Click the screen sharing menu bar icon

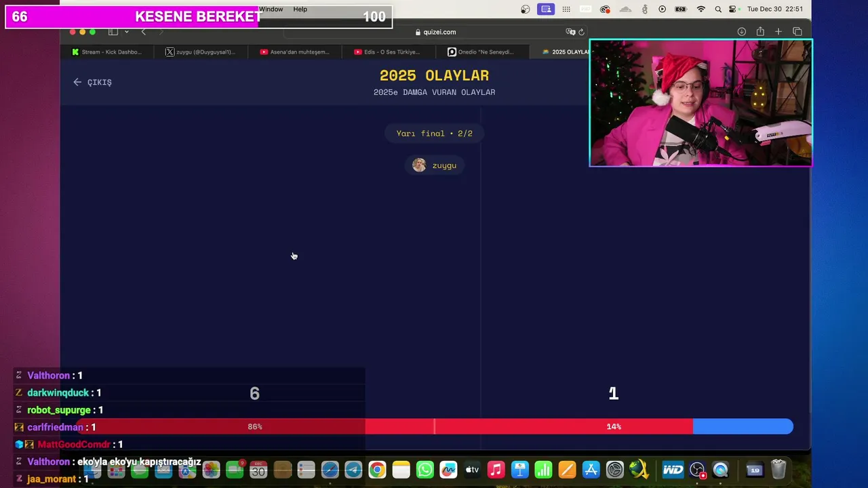tap(546, 9)
